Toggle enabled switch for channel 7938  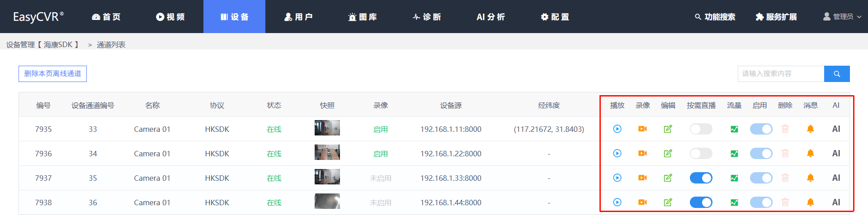pyautogui.click(x=761, y=203)
